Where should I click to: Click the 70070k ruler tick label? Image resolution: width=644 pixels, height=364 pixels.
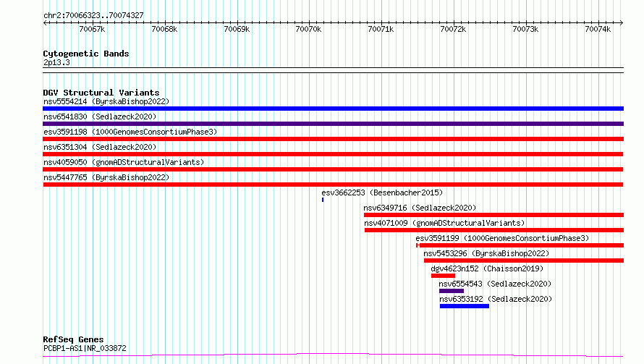tap(308, 30)
